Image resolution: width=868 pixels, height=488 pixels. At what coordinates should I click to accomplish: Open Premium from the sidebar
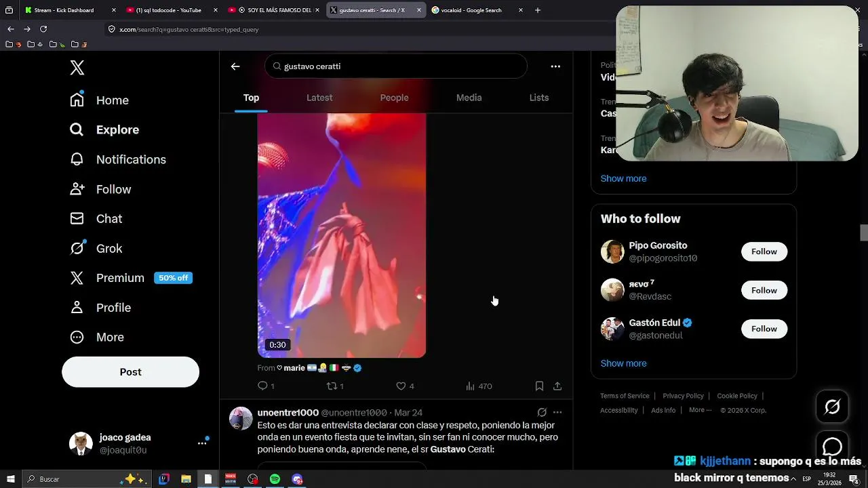point(131,278)
